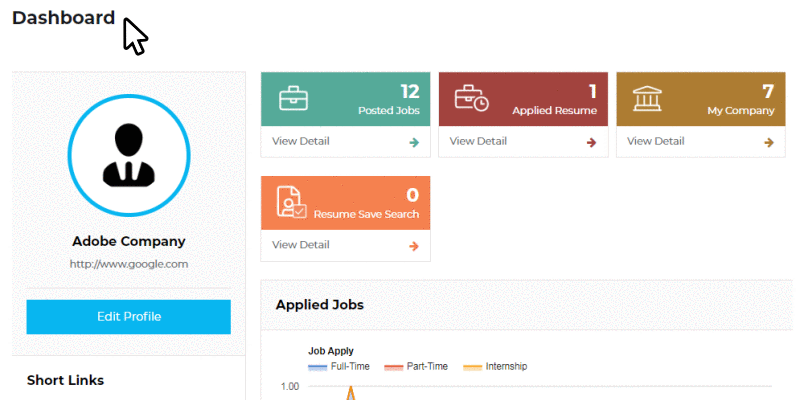Click the resume document icon on orange card

[x=291, y=203]
